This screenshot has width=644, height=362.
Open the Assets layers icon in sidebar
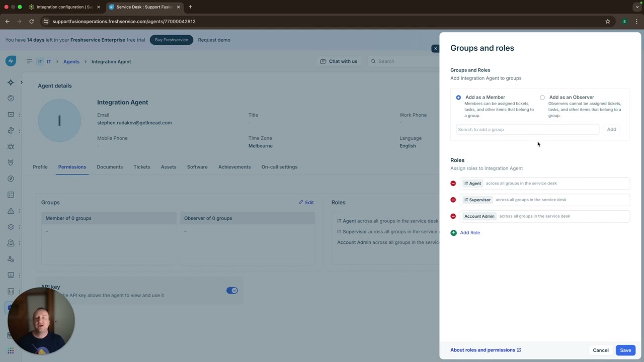click(x=11, y=227)
